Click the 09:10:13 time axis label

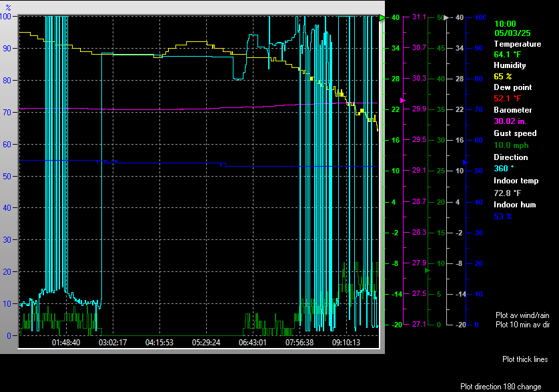click(346, 343)
